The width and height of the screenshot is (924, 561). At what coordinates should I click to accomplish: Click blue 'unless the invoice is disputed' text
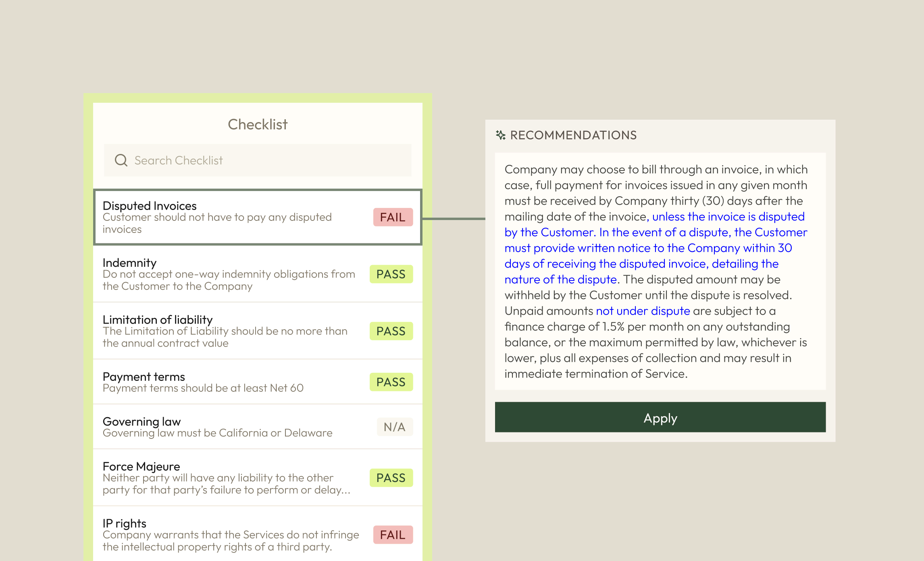coord(728,216)
